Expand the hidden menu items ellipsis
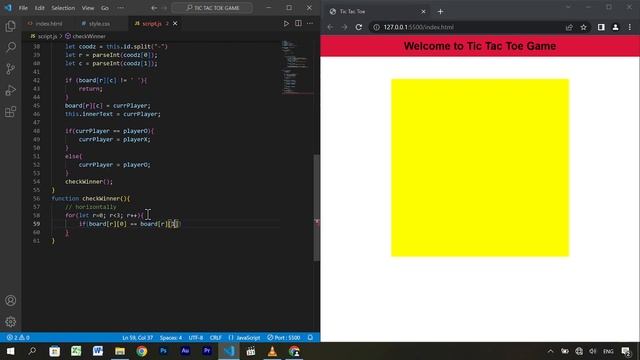This screenshot has width=640, height=360. [x=120, y=8]
